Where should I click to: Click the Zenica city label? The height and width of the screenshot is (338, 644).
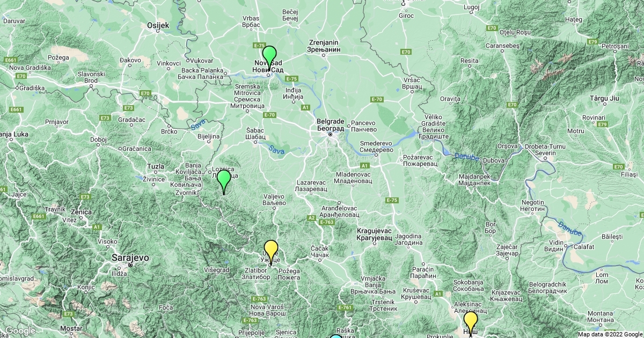(x=80, y=212)
